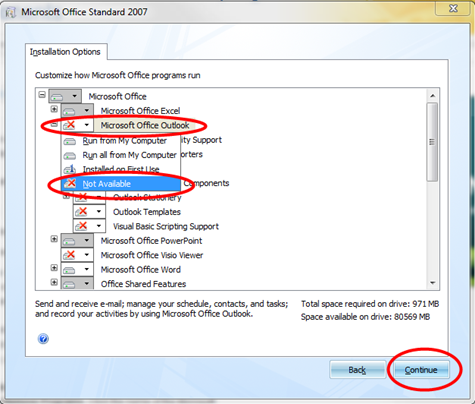Select Microsoft Office Word tree item
Screen dimensions: 475x404
(x=141, y=270)
